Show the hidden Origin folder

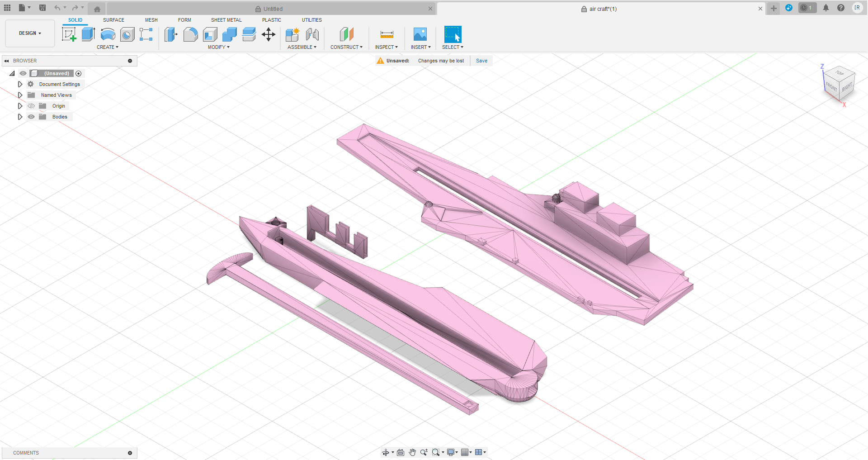[31, 106]
